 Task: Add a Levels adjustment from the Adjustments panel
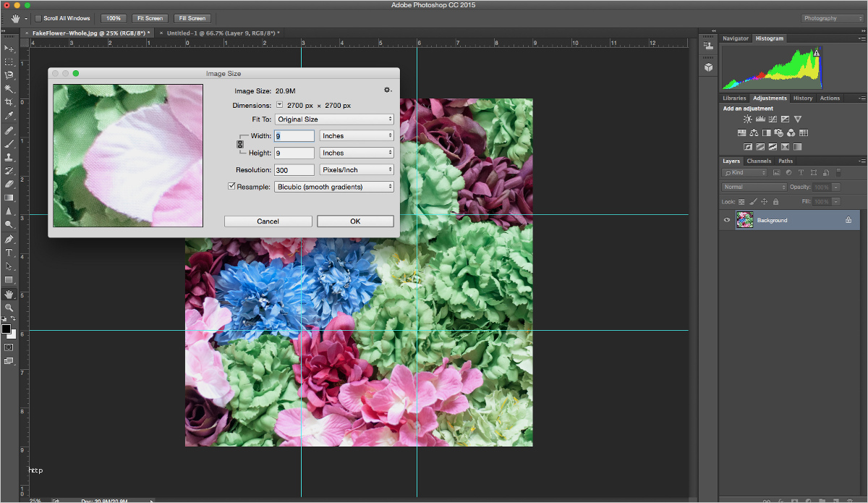(x=760, y=118)
